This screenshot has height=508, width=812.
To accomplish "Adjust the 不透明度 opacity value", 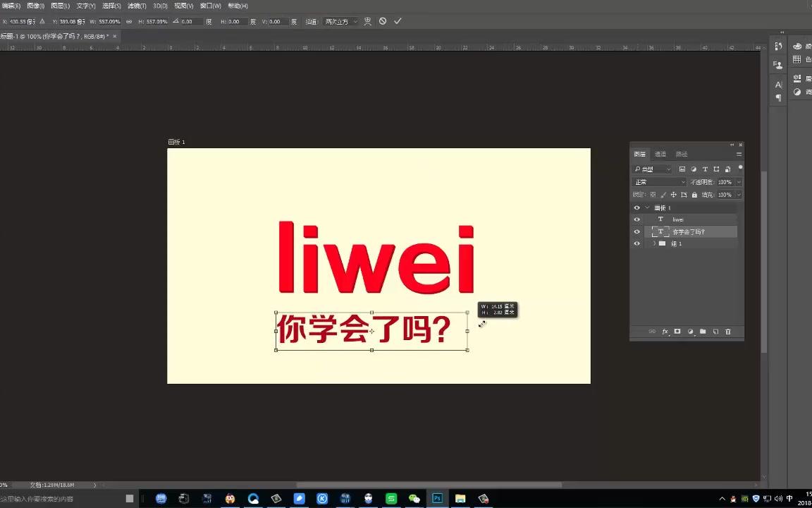I will click(x=726, y=182).
